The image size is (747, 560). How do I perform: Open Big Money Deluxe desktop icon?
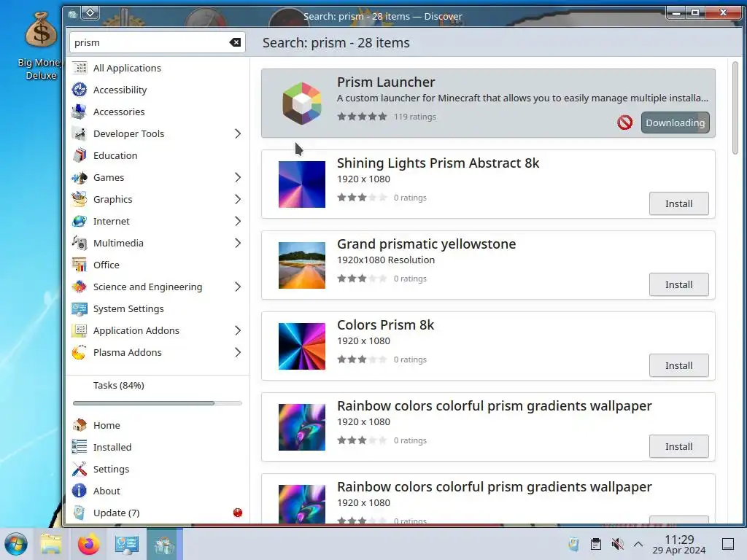41,46
